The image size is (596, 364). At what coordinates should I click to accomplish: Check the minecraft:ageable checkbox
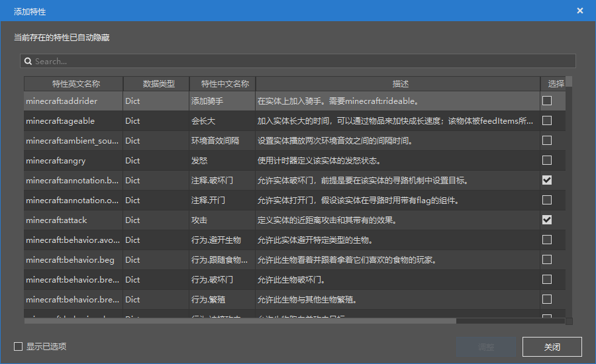(547, 120)
